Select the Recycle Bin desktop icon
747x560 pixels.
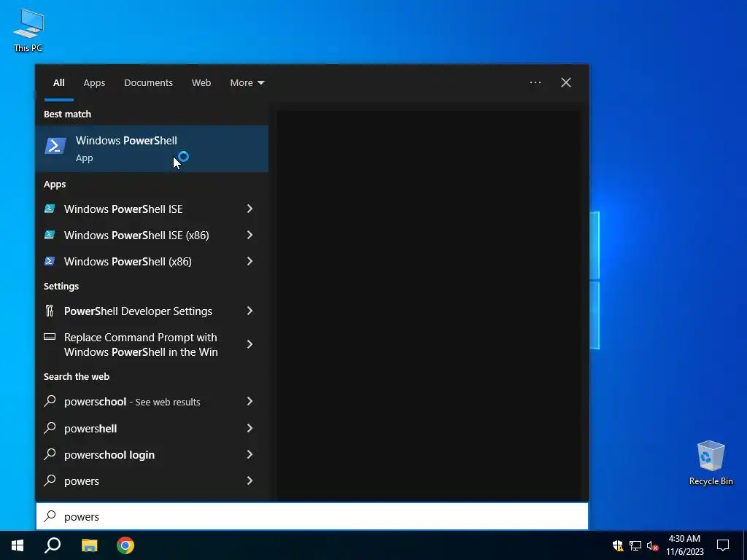[711, 463]
